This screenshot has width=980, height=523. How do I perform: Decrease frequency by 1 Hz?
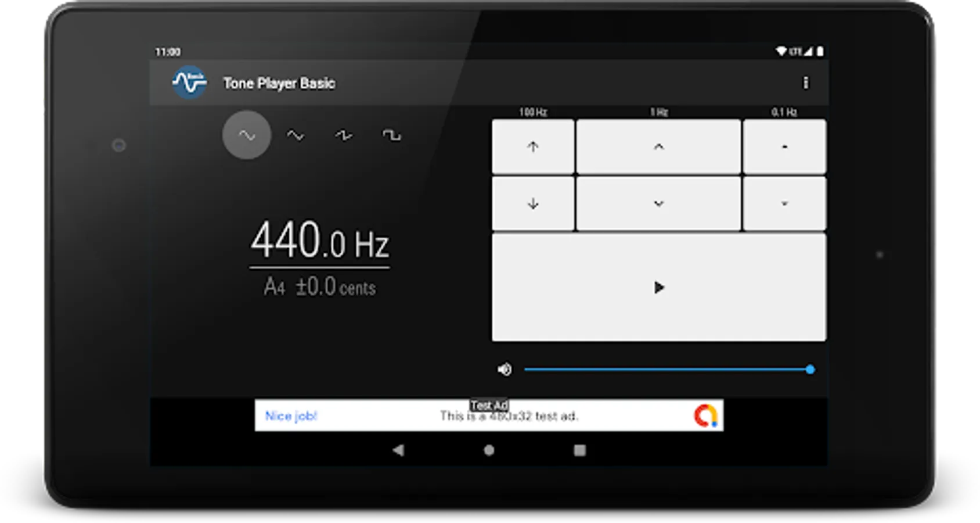pyautogui.click(x=658, y=204)
